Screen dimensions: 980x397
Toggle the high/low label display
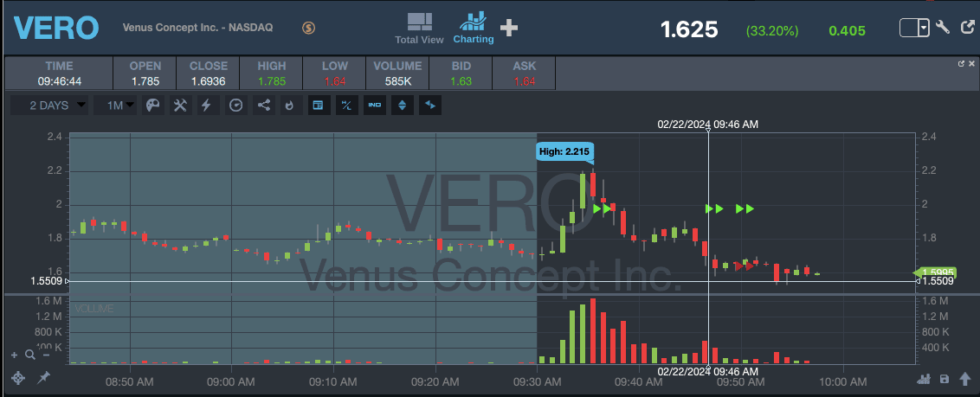(x=346, y=106)
